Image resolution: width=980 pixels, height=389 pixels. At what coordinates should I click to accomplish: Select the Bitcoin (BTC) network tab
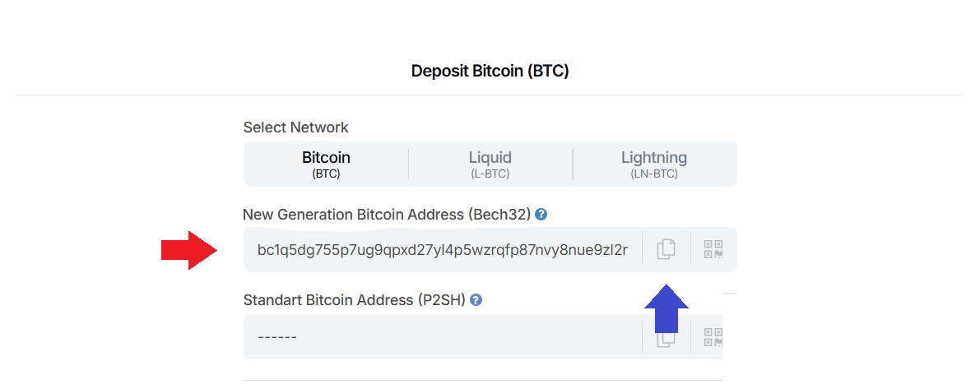pyautogui.click(x=326, y=164)
